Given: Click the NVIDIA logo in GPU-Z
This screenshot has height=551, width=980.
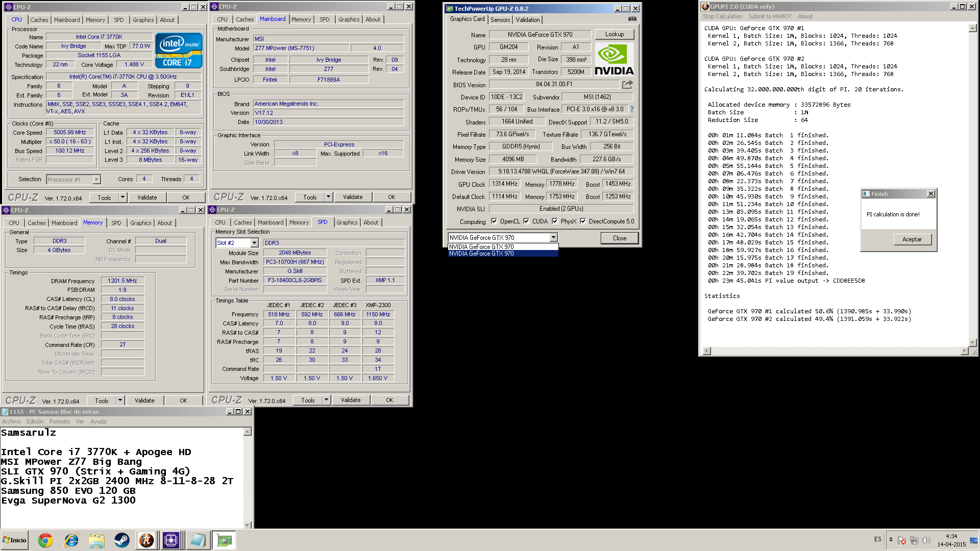Looking at the screenshot, I should [x=615, y=60].
